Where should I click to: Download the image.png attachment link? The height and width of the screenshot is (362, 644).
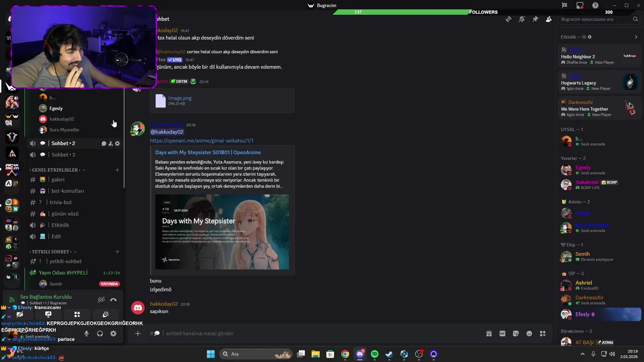coord(180,98)
